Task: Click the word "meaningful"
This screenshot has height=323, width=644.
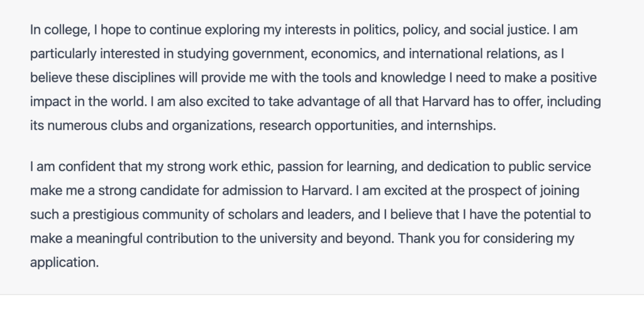Action: point(109,238)
